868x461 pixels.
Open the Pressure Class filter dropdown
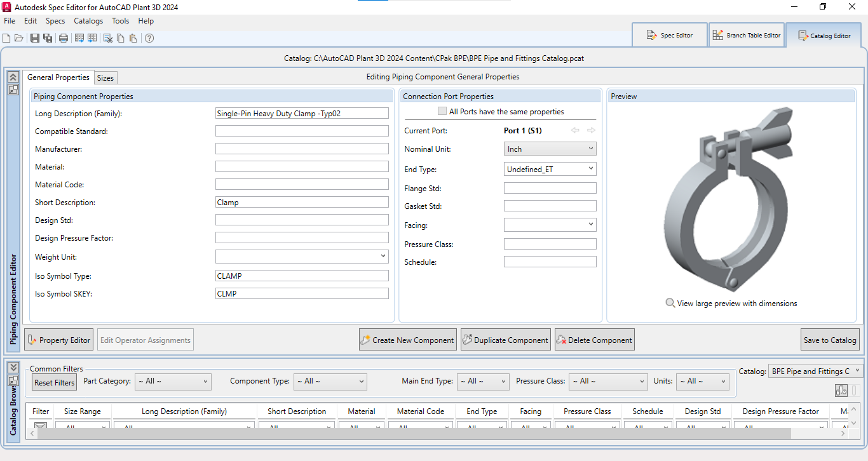pyautogui.click(x=608, y=382)
